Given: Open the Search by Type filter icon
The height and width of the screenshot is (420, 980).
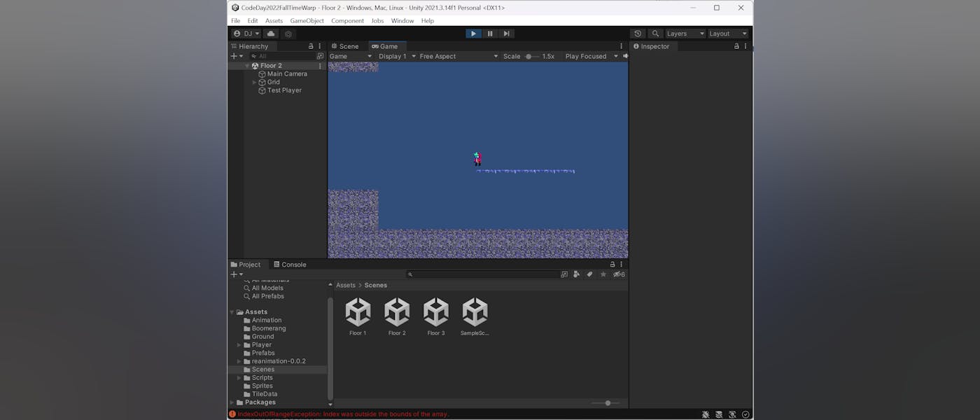Looking at the screenshot, I should click(x=577, y=274).
